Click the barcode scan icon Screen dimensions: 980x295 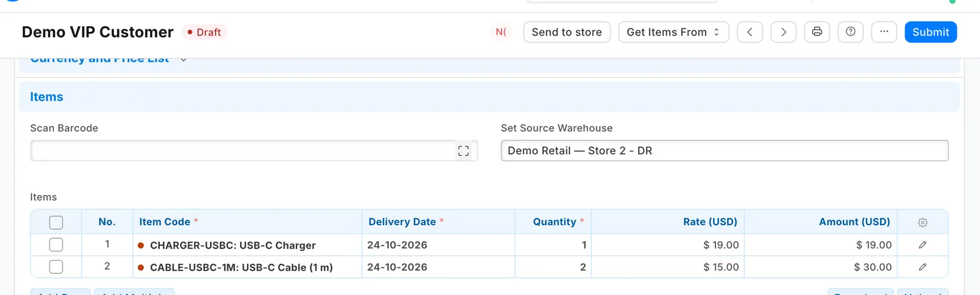click(x=464, y=151)
